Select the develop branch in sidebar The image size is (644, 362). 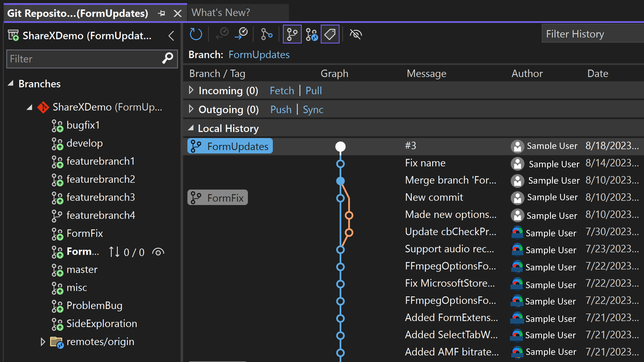[85, 143]
